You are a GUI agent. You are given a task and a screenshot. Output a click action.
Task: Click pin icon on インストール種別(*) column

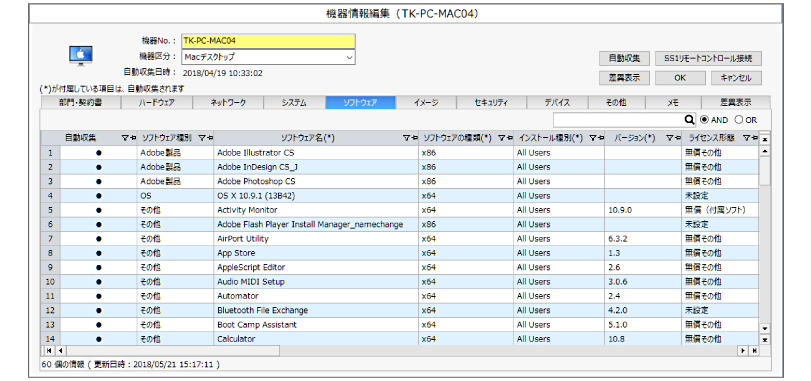(600, 138)
